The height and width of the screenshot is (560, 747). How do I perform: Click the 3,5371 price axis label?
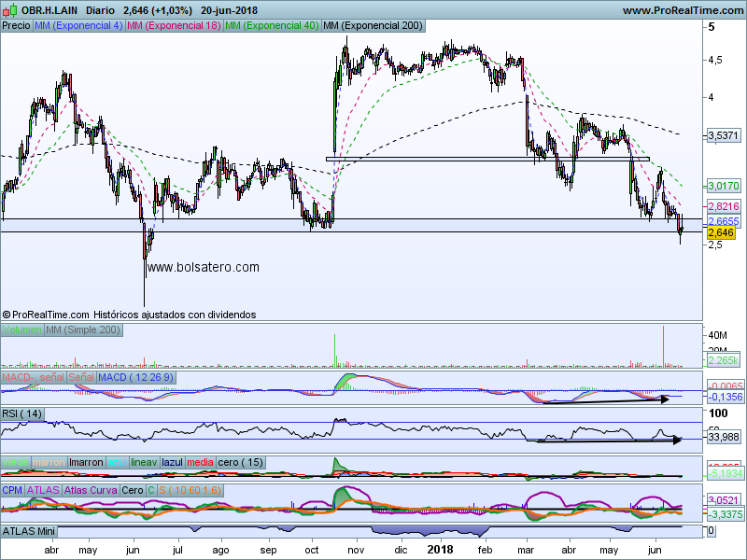tap(723, 135)
